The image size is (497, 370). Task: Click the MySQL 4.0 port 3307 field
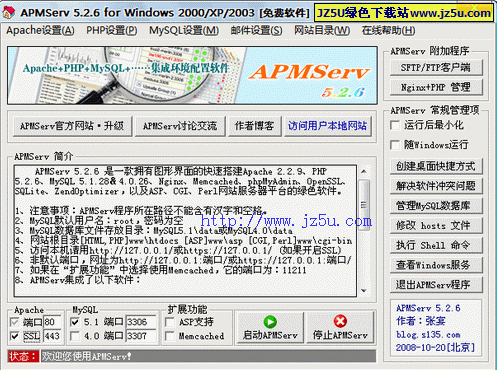pos(141,336)
